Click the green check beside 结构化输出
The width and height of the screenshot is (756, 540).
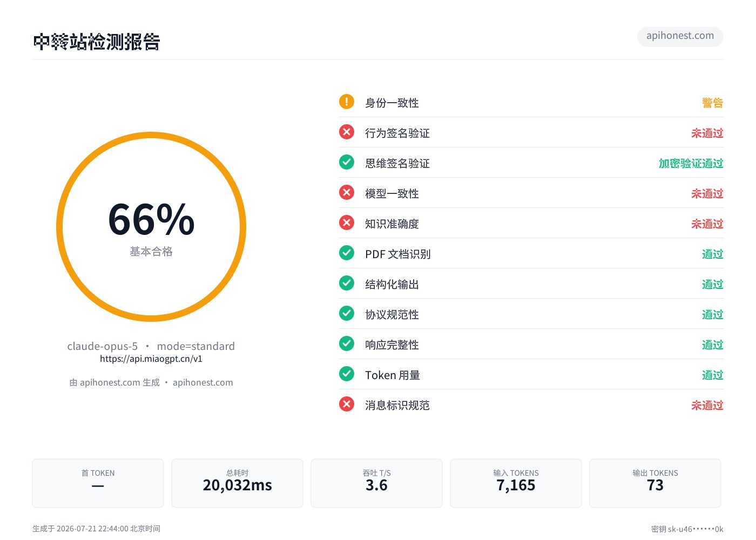coord(347,283)
